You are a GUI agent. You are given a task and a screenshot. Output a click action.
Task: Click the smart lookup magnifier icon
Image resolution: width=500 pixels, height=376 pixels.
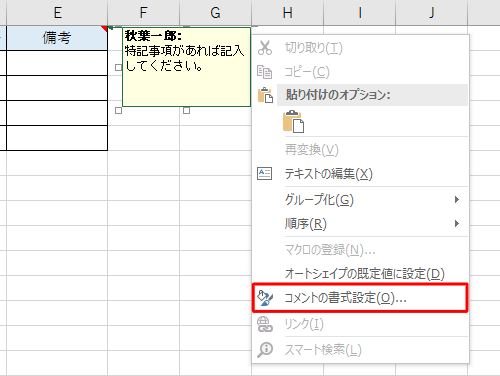point(265,350)
